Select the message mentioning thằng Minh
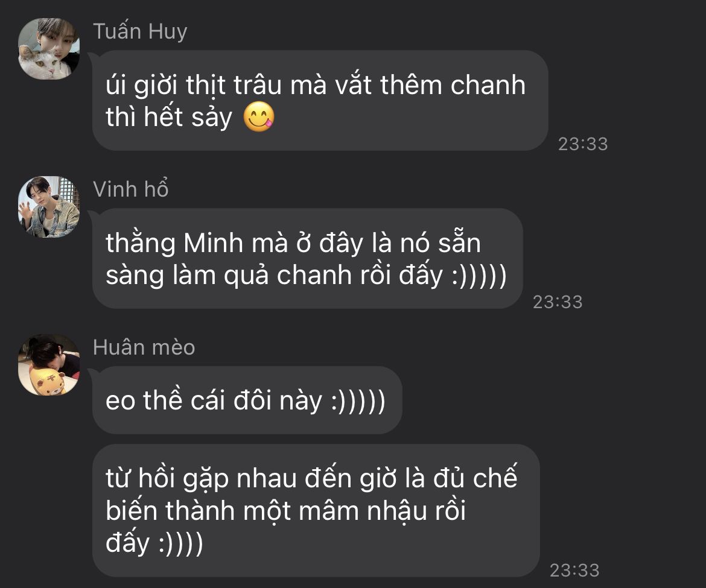The image size is (706, 588). (308, 258)
